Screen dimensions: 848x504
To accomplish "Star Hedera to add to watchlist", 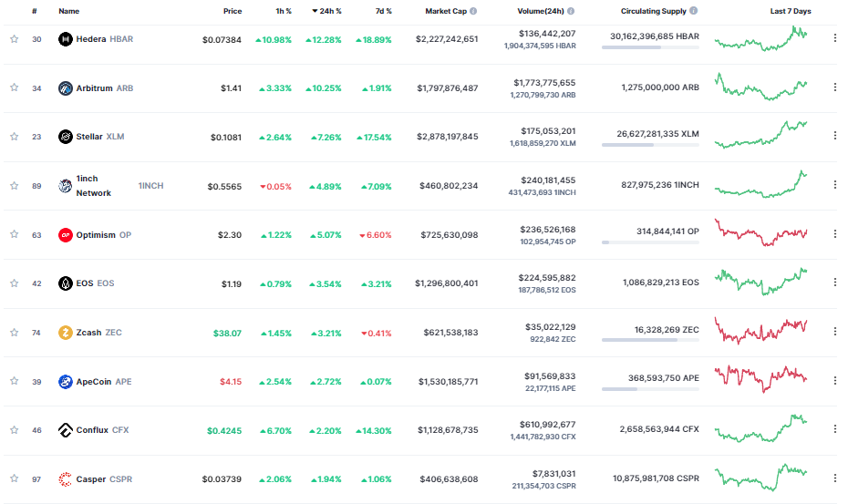I will (x=14, y=39).
